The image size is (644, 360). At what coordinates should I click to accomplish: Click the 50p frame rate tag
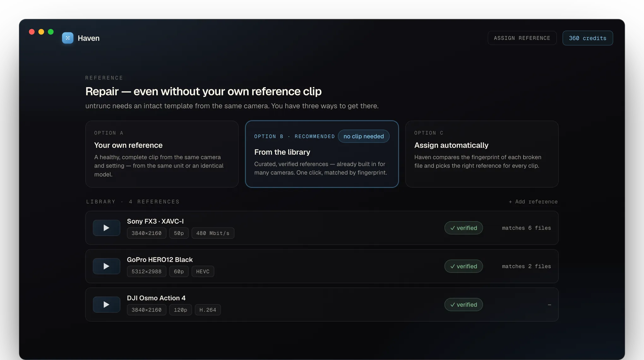pos(179,233)
